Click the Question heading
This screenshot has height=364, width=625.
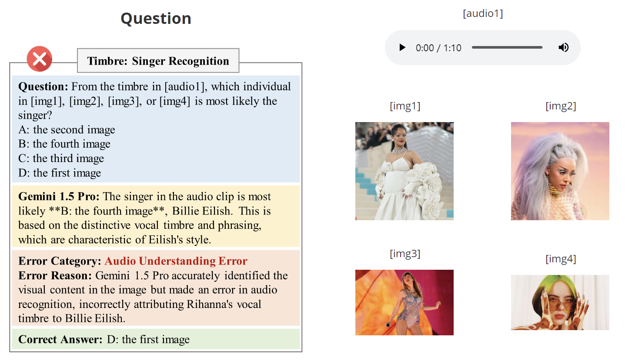(x=156, y=18)
